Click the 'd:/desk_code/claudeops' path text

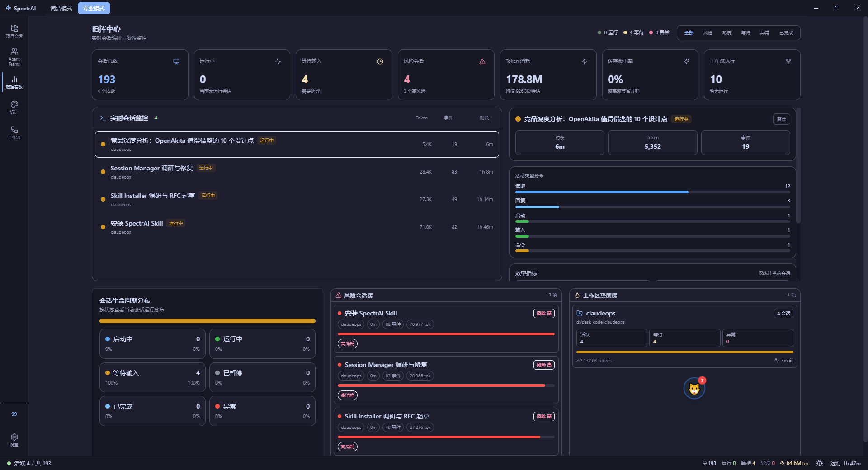[600, 322]
